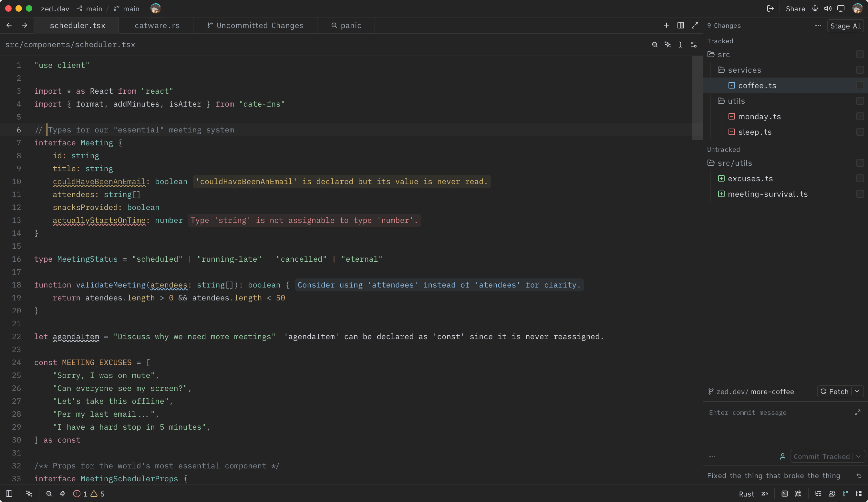Open the collaboration people panel icon

tap(832, 493)
